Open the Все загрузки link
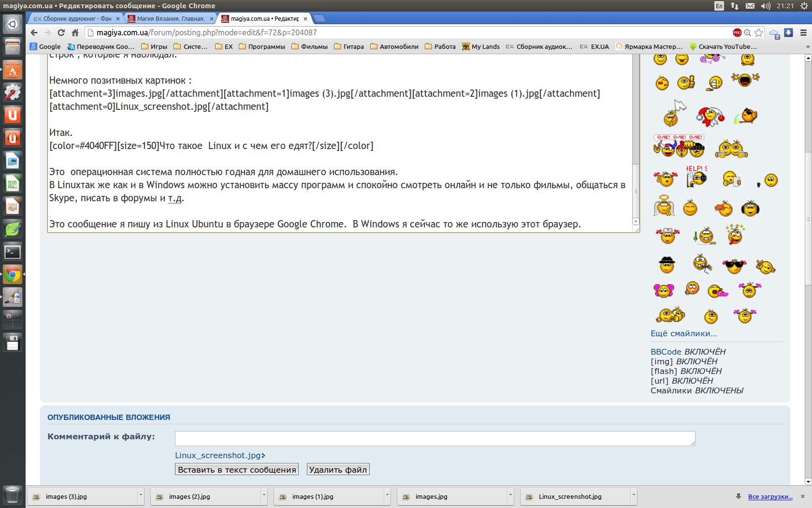 [770, 496]
